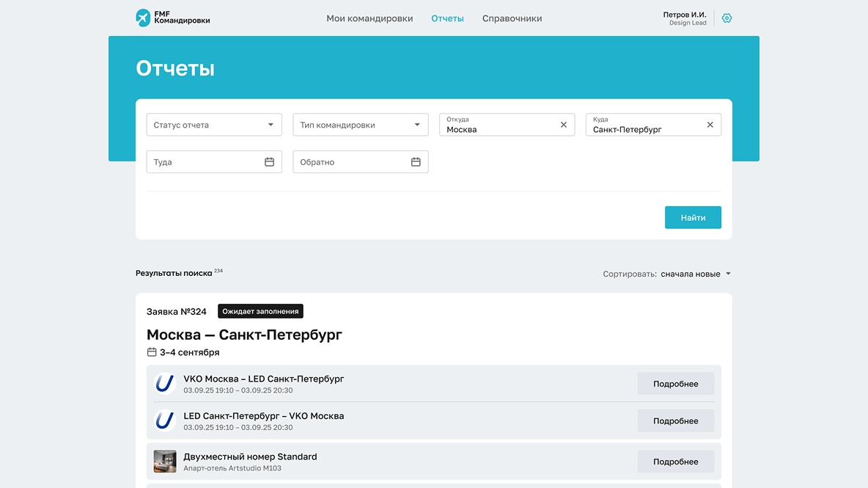868x488 pixels.
Task: Click the airline logo on the LED–VKO flight
Action: point(165,420)
